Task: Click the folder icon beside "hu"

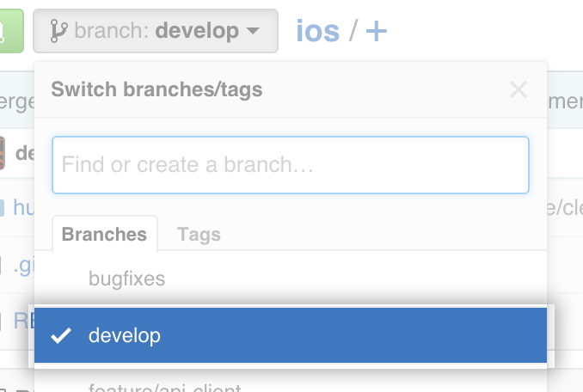Action: point(2,208)
